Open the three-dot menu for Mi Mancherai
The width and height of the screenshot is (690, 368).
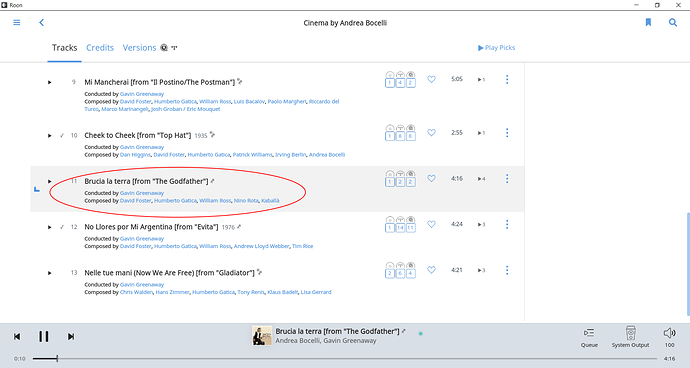[x=507, y=79]
